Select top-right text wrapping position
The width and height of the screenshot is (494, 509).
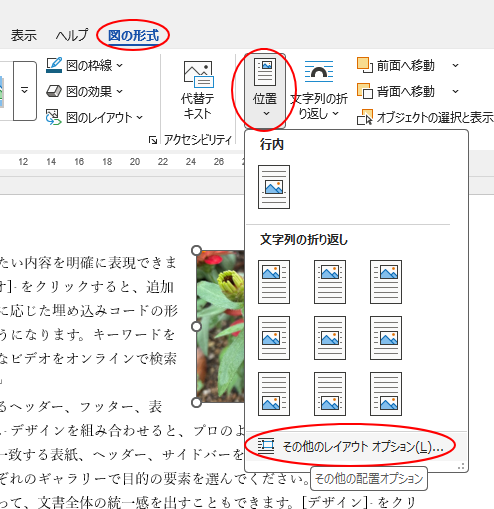[386, 282]
